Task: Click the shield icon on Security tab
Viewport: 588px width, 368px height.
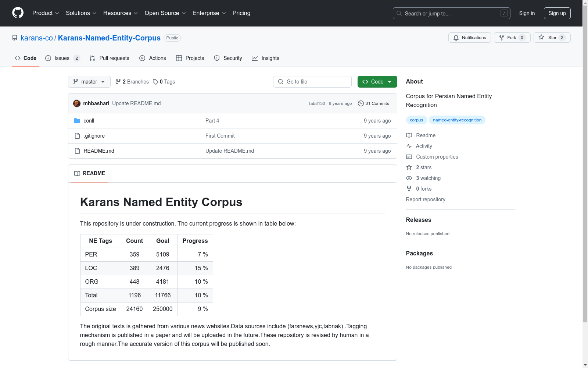Action: click(x=217, y=58)
